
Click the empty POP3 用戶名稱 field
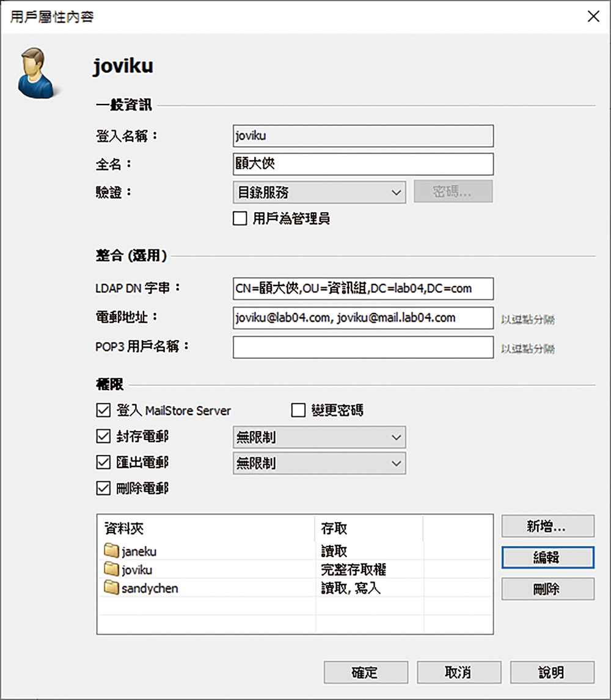[364, 347]
